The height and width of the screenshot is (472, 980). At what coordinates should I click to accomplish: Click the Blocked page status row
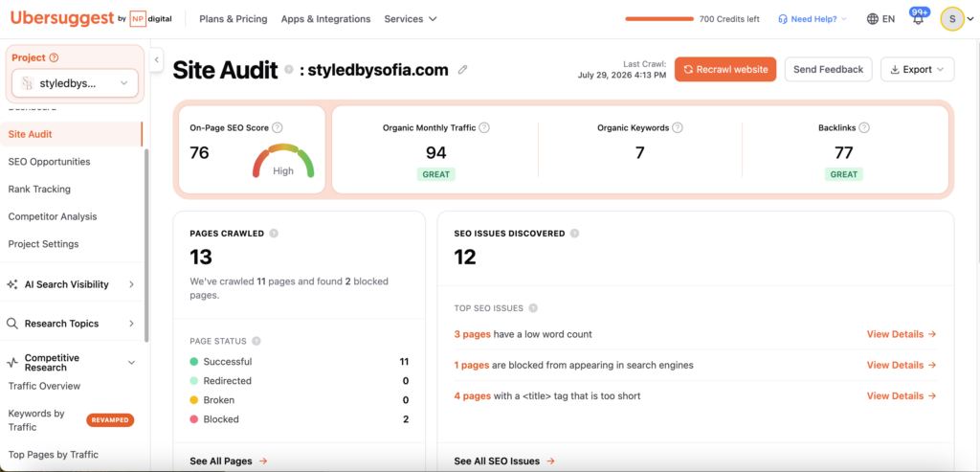300,418
